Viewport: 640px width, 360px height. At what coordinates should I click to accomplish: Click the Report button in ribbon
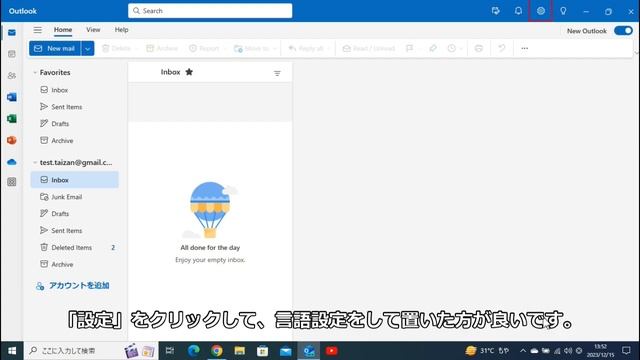(x=204, y=49)
